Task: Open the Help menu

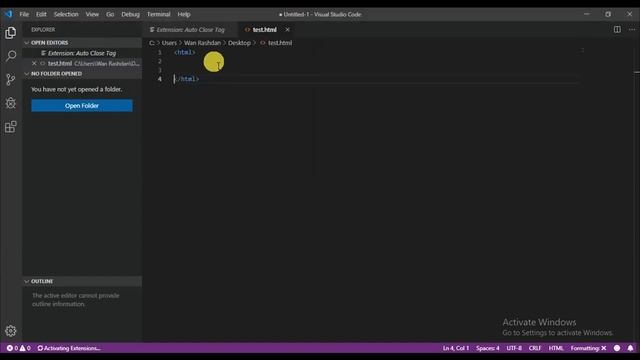Action: pos(184,14)
